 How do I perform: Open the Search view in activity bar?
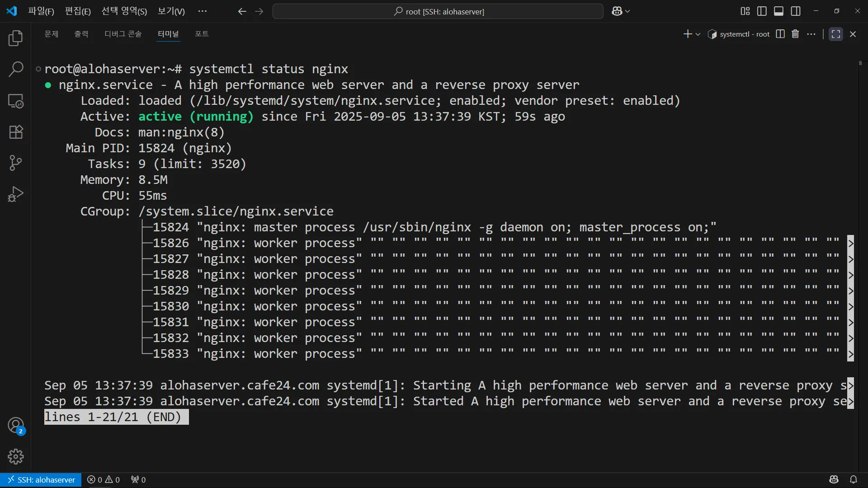pyautogui.click(x=16, y=70)
